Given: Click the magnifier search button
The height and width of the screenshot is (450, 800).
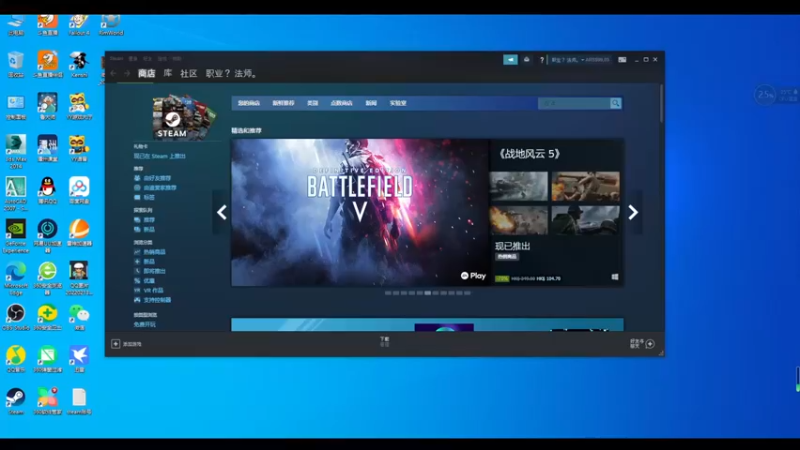Looking at the screenshot, I should pyautogui.click(x=616, y=103).
